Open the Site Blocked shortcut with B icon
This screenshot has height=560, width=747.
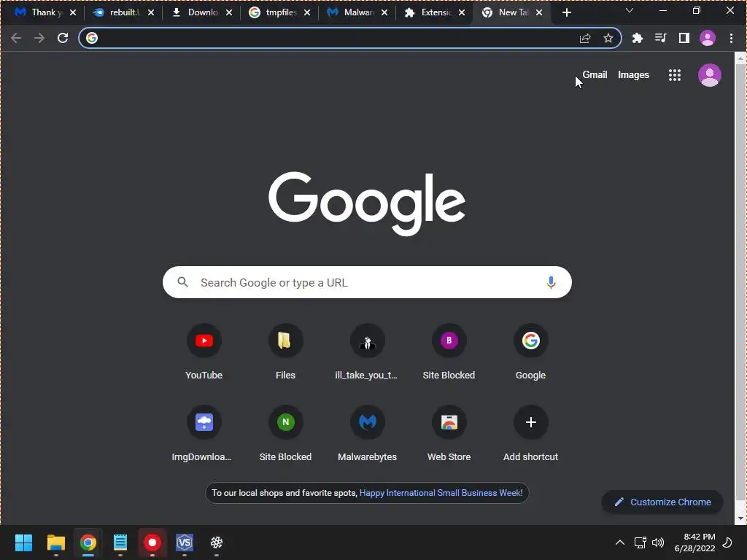449,352
